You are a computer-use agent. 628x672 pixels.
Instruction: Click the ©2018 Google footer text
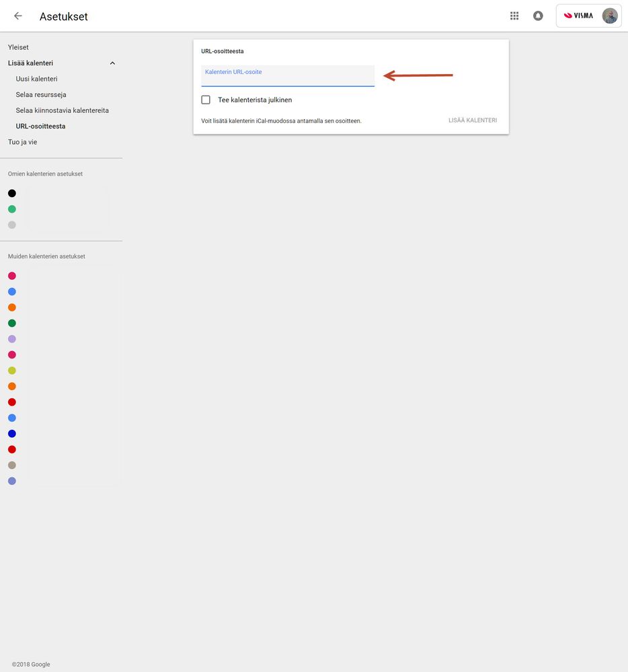[x=31, y=665]
